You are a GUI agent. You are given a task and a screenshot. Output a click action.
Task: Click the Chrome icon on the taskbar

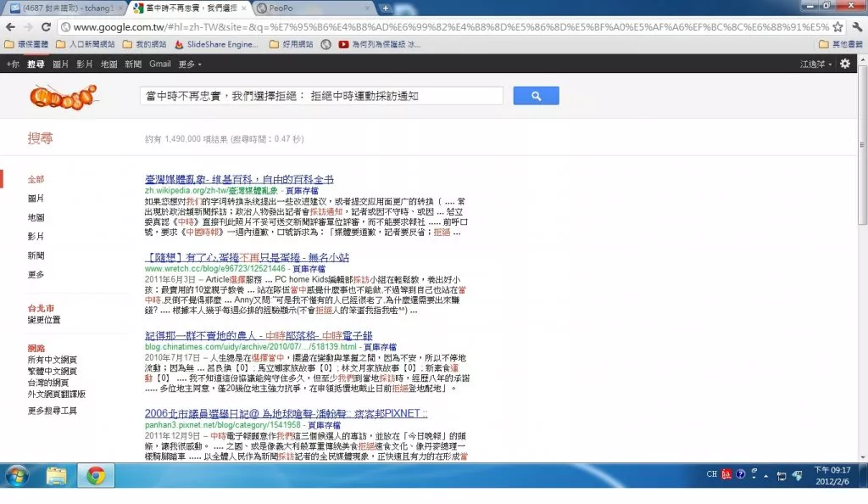click(96, 476)
